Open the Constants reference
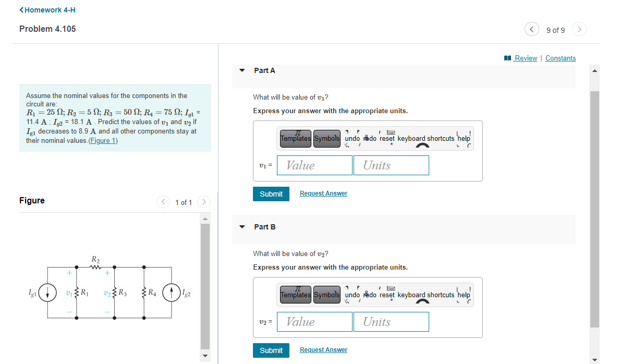Screen dimensions: 643x364 pos(560,58)
